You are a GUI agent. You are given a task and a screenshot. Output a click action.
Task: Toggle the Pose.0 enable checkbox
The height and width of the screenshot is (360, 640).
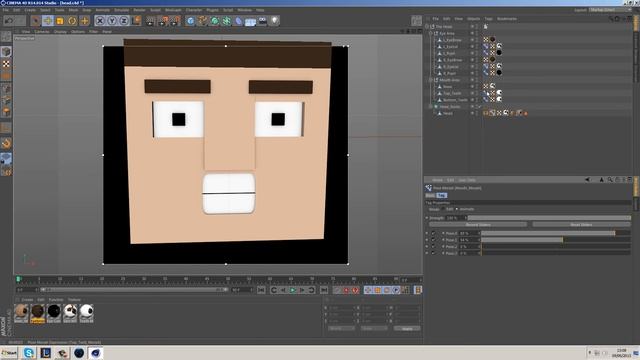[x=433, y=233]
